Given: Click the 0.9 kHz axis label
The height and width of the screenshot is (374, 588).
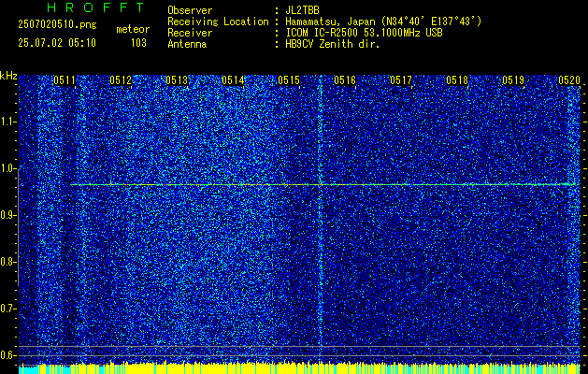Looking at the screenshot, I should 7,215.
